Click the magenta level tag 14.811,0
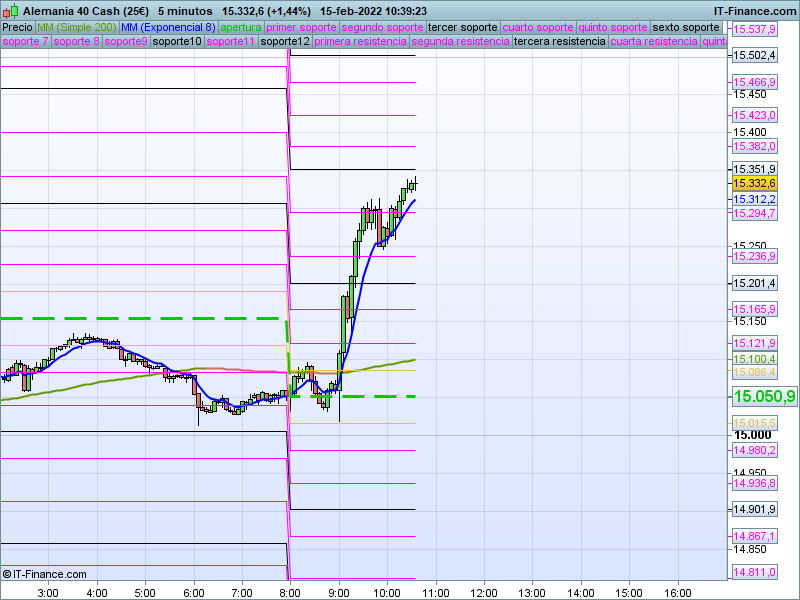The width and height of the screenshot is (800, 600). click(x=754, y=572)
